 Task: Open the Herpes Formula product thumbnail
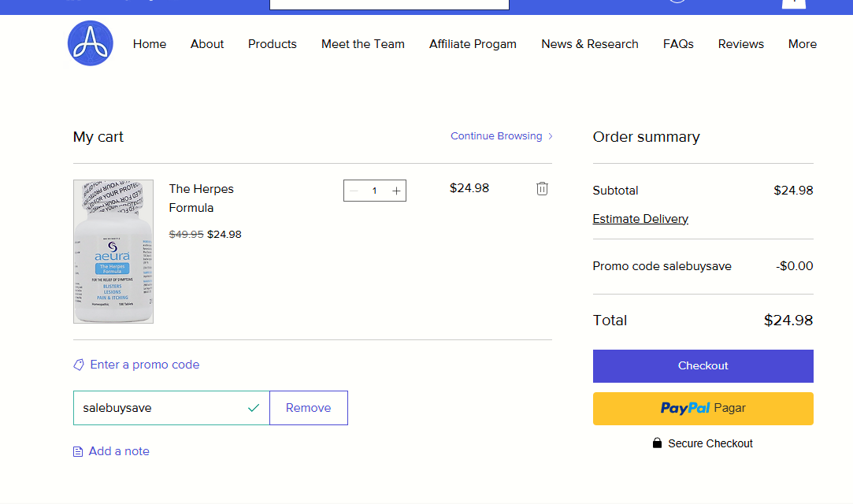click(x=113, y=252)
